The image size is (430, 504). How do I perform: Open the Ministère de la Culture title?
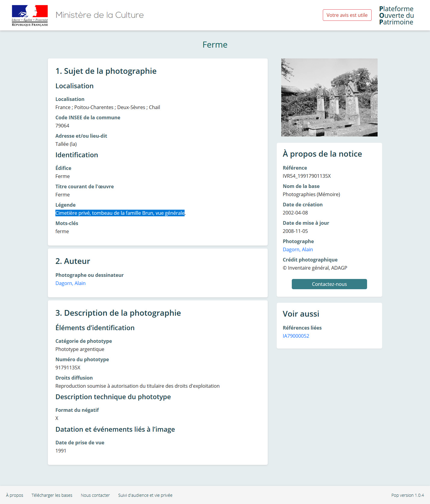[100, 15]
